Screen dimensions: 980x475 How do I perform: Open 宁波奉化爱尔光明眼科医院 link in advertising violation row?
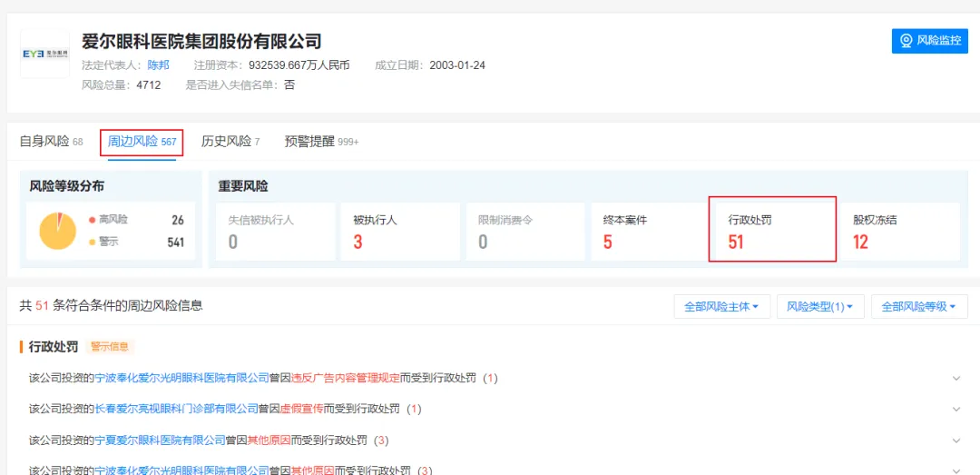tap(181, 378)
